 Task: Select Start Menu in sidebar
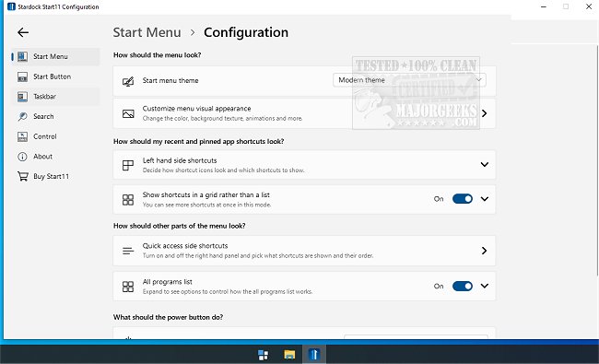click(56, 56)
